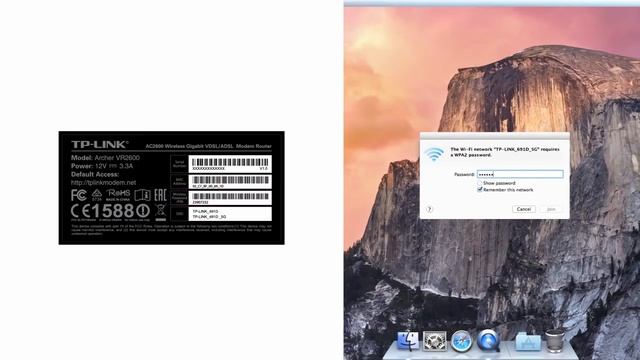Screen dimensions: 640x360
Task: Click the http://tplinkmodem.net address on the label
Action: 103,182
